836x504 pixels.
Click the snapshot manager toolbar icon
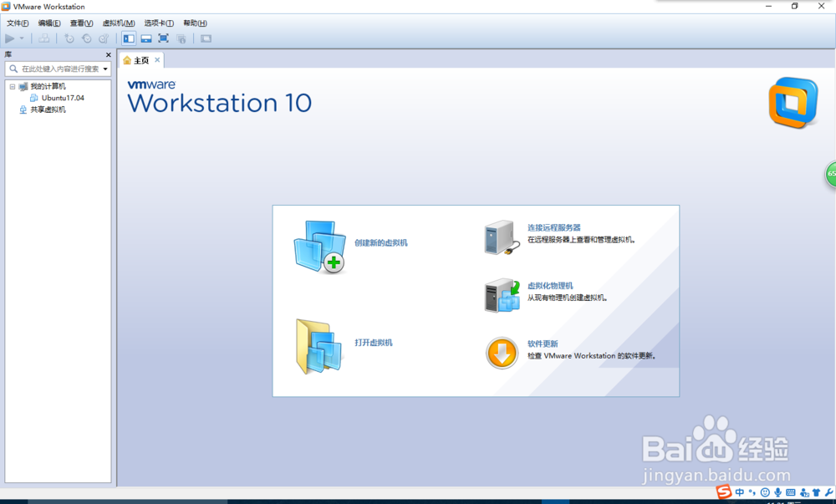tap(104, 38)
